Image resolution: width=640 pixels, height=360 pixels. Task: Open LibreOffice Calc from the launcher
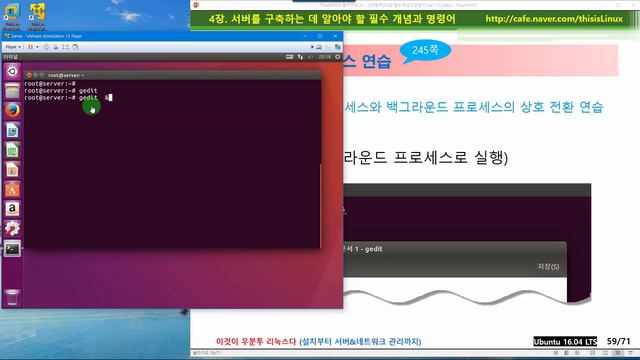pos(12,150)
